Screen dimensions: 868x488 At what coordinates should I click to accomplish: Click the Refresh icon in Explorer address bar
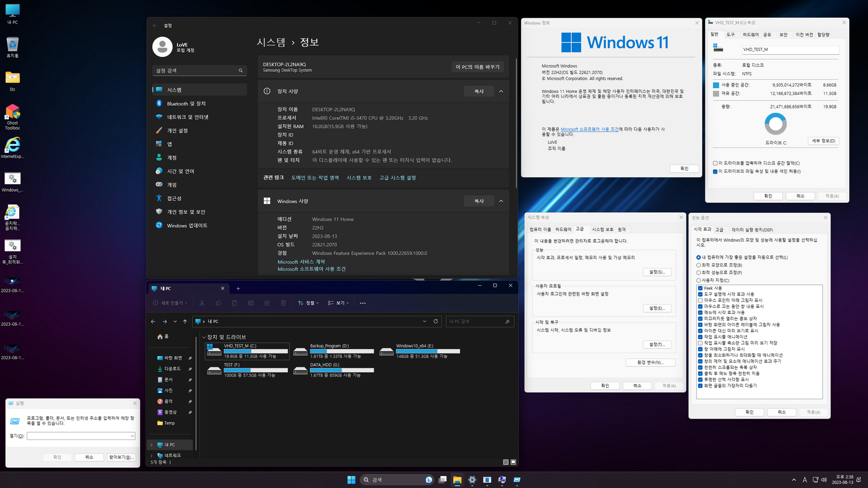436,321
